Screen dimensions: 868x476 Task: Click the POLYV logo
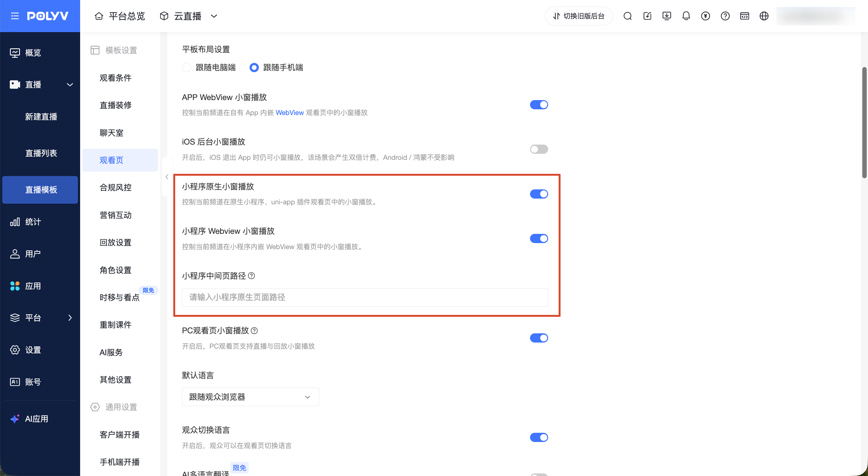(x=47, y=16)
